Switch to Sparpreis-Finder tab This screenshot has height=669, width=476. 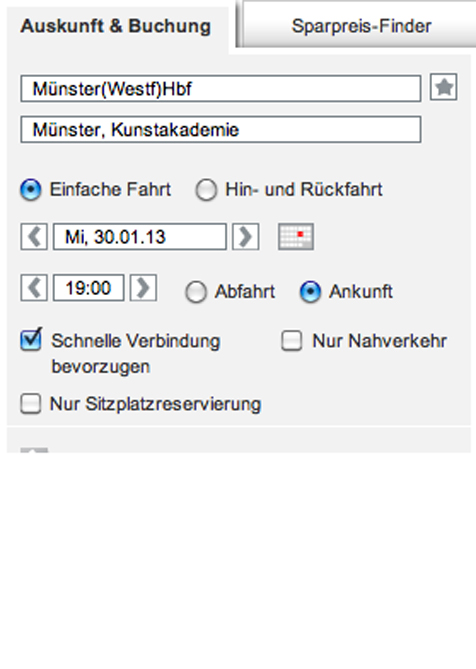coord(358,26)
